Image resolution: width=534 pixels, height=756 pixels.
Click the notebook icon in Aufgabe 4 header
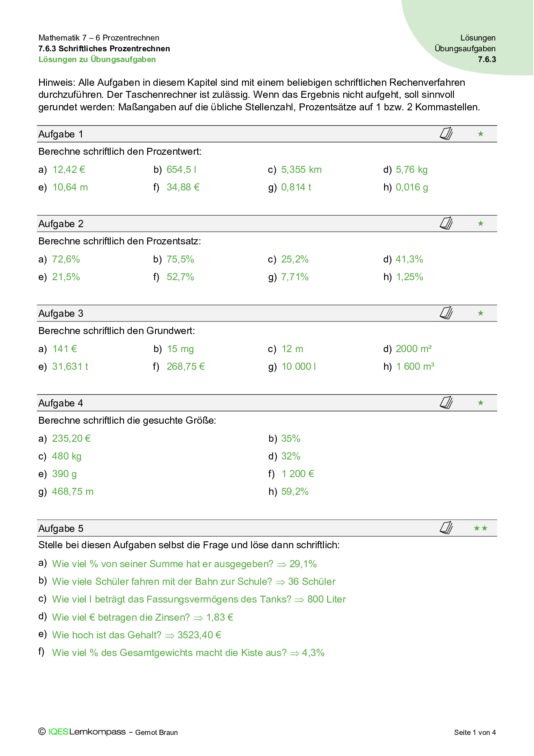[446, 403]
